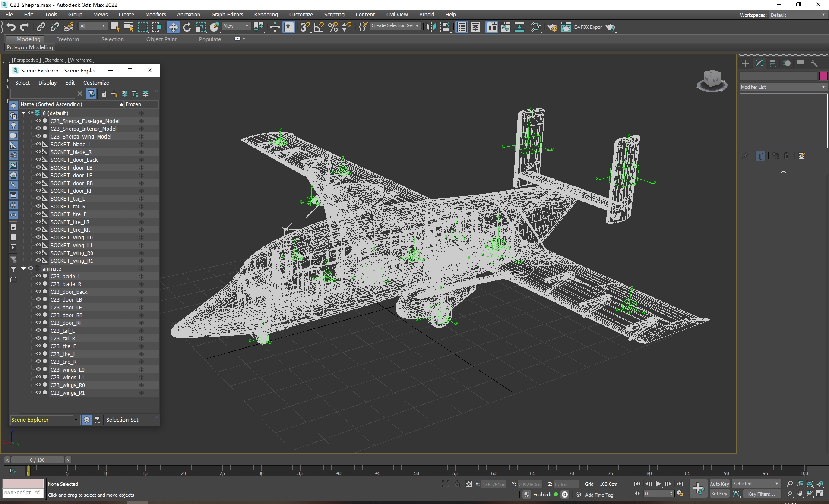
Task: Open the Mirror tool
Action: (x=430, y=27)
